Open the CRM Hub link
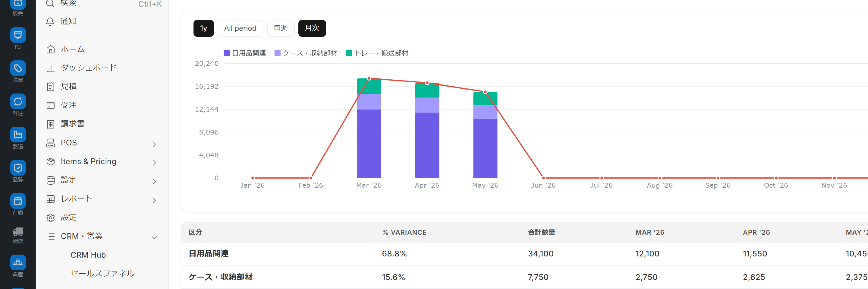 pos(88,255)
